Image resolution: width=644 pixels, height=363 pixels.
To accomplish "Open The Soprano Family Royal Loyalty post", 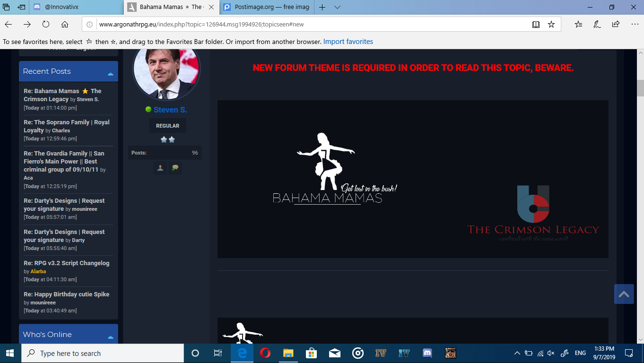I will (x=66, y=126).
